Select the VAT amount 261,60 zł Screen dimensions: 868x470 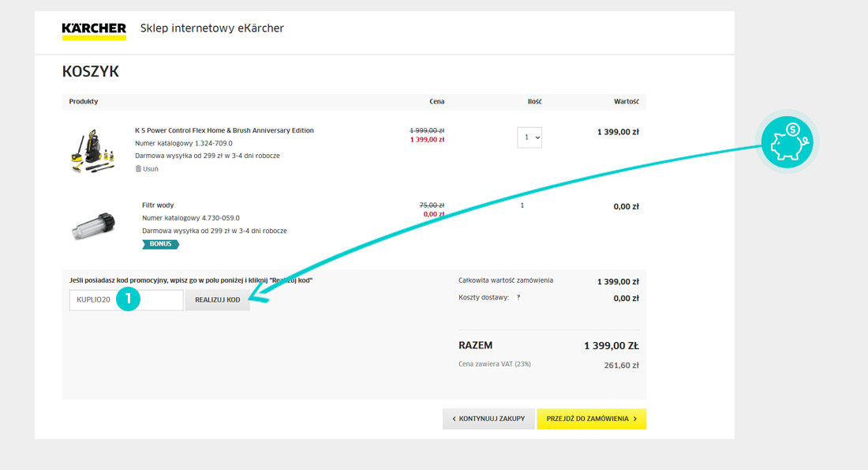tap(621, 366)
